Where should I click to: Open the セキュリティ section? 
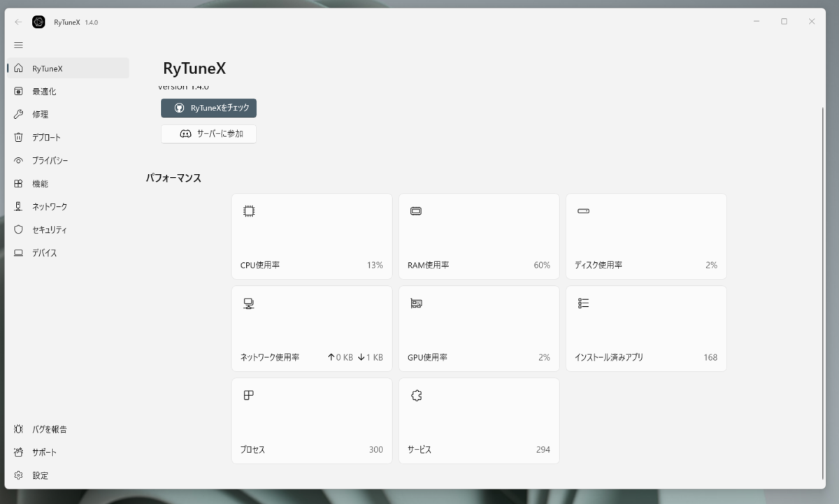pos(68,230)
